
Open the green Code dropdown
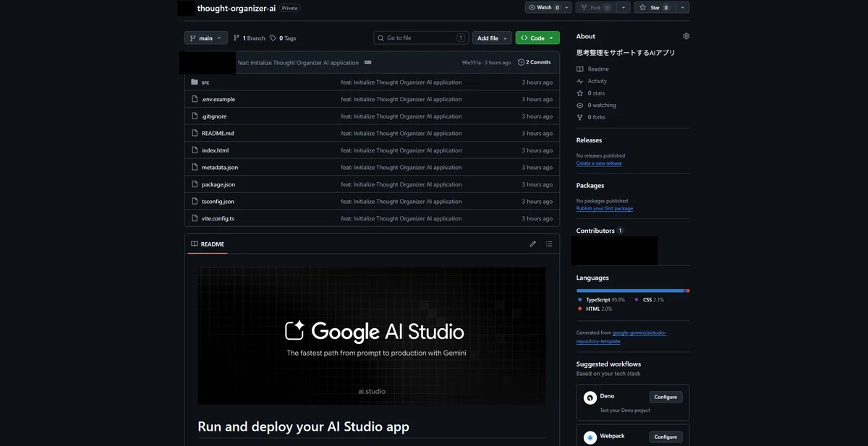coord(537,38)
